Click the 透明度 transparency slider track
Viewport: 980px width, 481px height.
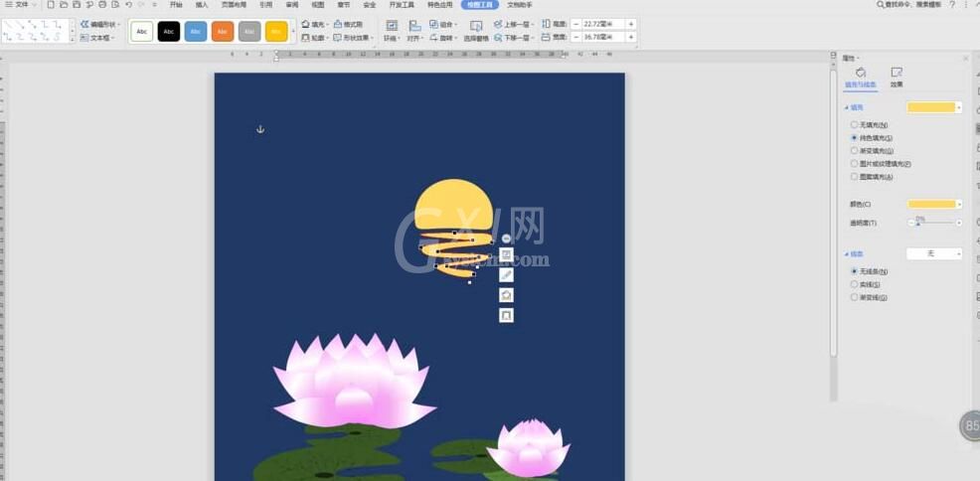point(934,223)
